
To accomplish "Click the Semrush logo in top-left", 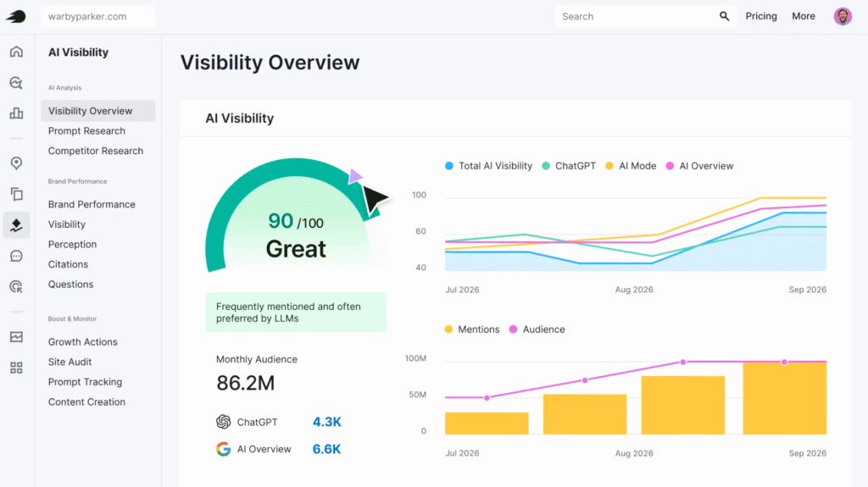I will (16, 16).
